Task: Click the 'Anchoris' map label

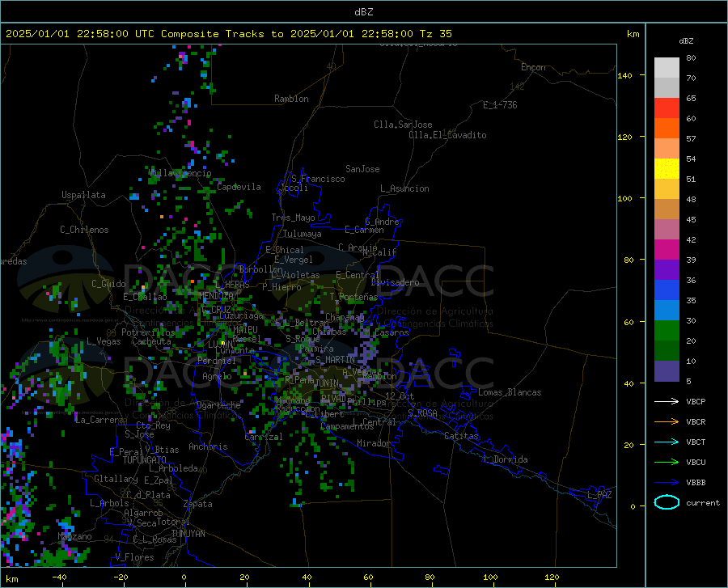Action: point(208,447)
